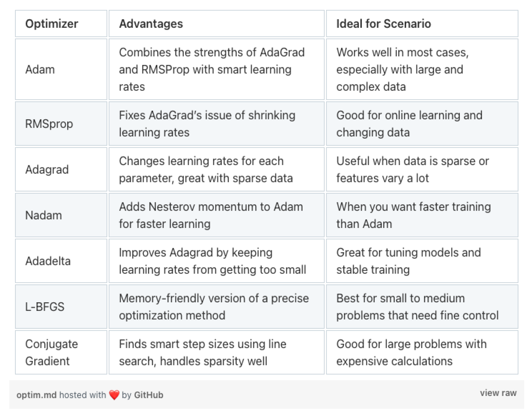Select the Adam optimizer cell
This screenshot has width=532, height=418.
tap(40, 70)
